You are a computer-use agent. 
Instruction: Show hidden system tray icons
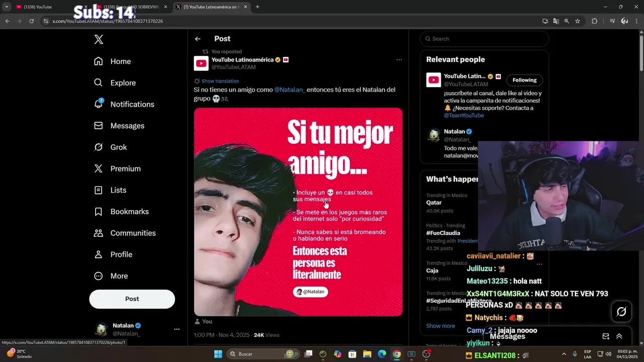click(x=563, y=354)
